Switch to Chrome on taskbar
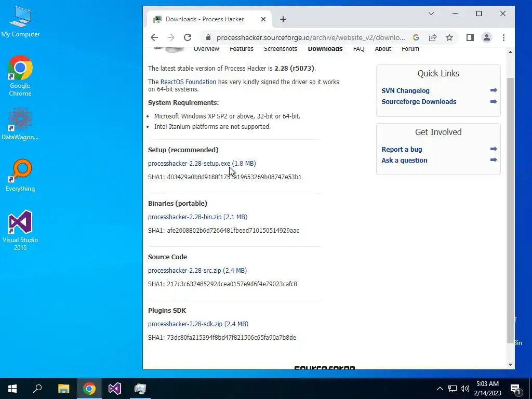The image size is (532, 399). (x=89, y=389)
